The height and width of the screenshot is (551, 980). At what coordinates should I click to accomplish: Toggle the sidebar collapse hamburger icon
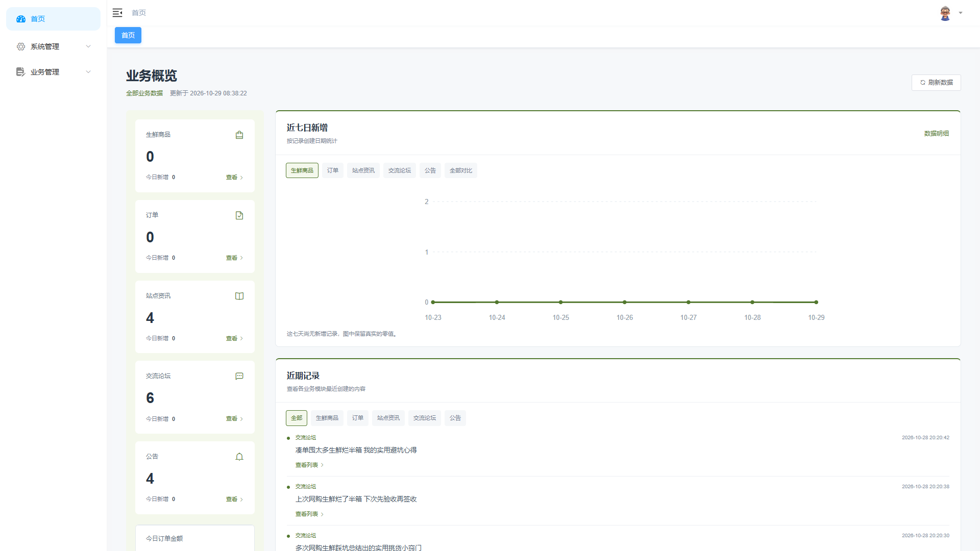point(117,13)
